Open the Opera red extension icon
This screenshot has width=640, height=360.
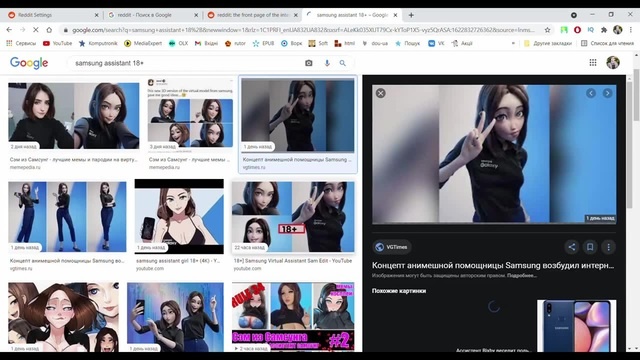tap(577, 30)
